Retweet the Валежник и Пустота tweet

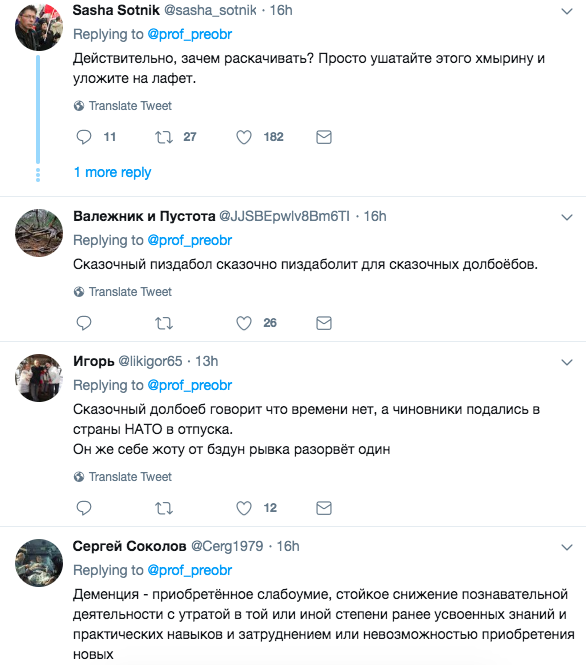[164, 323]
